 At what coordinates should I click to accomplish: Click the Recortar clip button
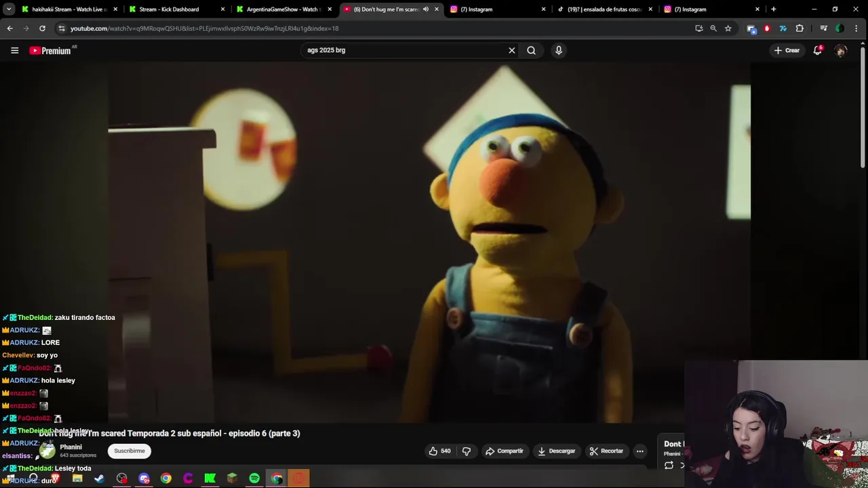[x=606, y=451]
